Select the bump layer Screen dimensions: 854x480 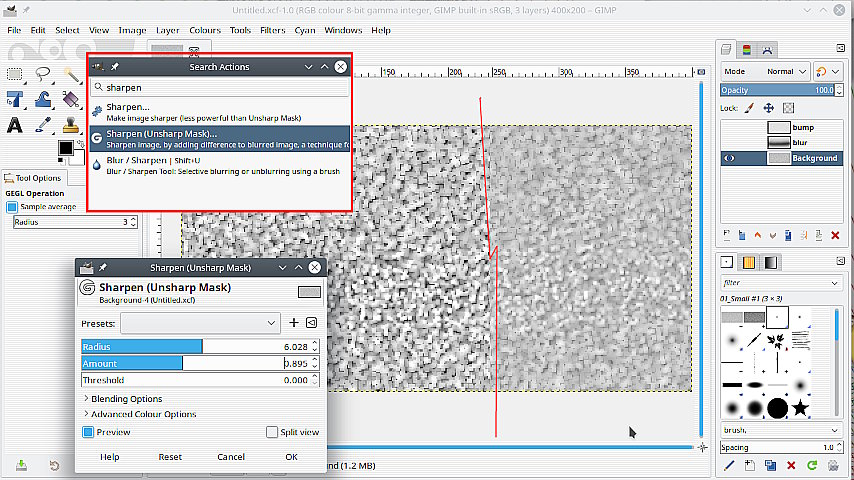pyautogui.click(x=782, y=127)
